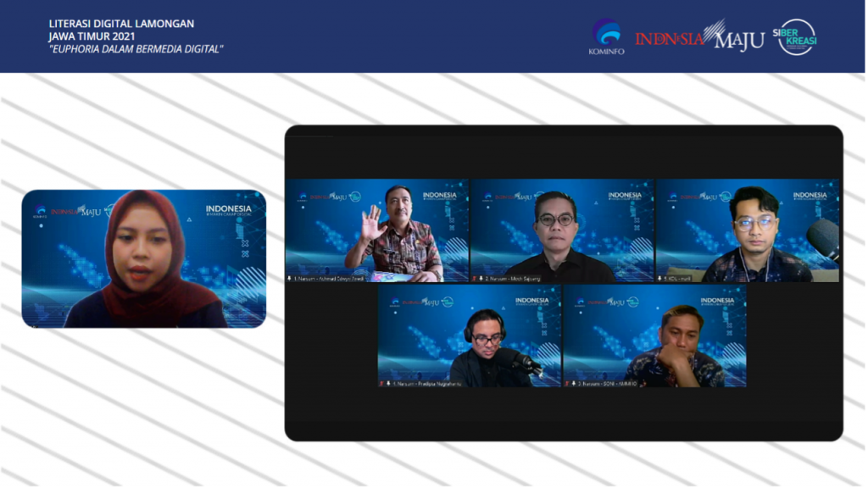Click microphone icon on Achmad's video tile
This screenshot has height=488, width=868.
pos(290,278)
